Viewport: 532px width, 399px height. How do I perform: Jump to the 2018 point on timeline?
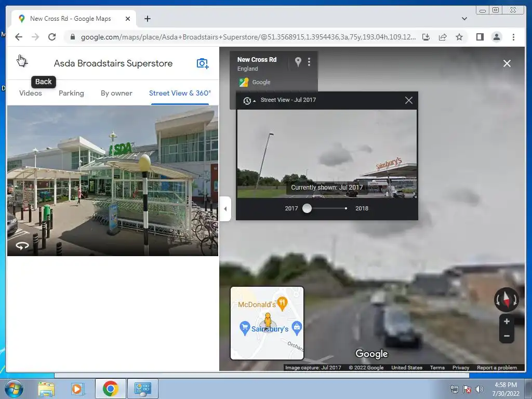point(345,208)
